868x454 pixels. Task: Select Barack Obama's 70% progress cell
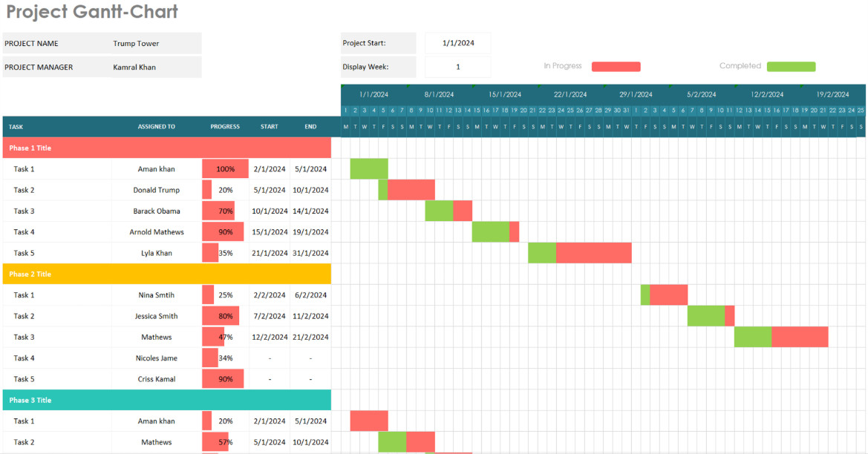click(225, 211)
